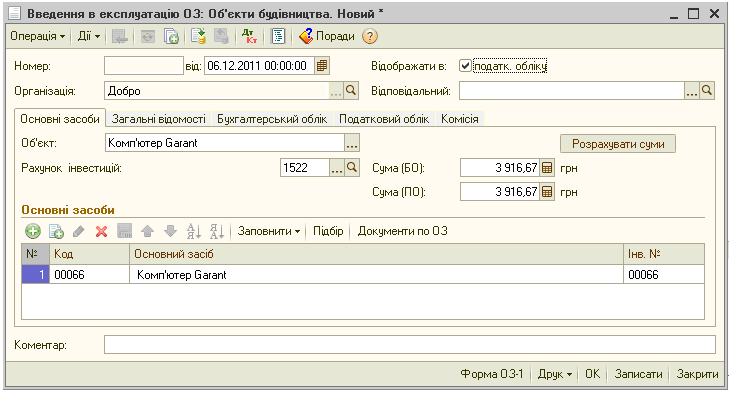Click the magnifier next to Організація
The image size is (730, 393).
pyautogui.click(x=351, y=91)
